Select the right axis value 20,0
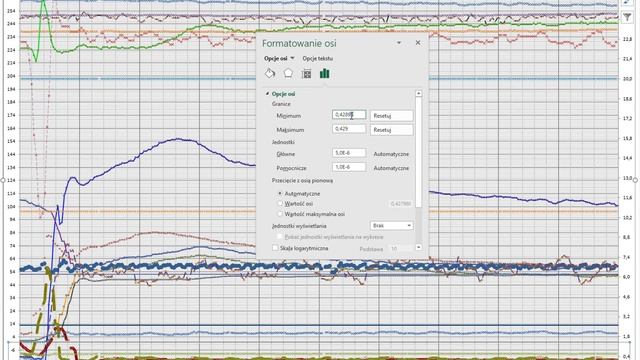 [627, 79]
